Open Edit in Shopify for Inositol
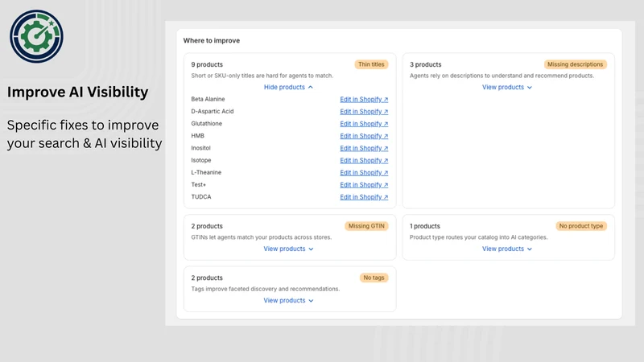The height and width of the screenshot is (362, 644). [x=364, y=148]
